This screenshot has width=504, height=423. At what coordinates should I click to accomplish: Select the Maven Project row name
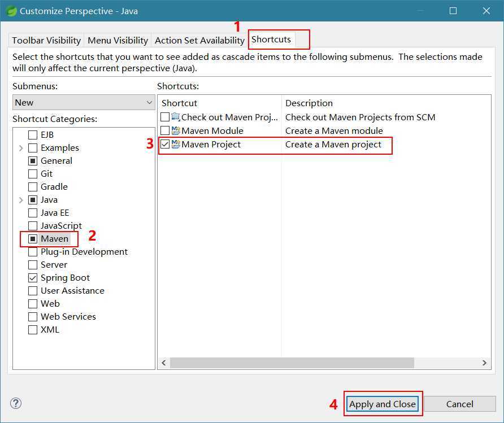click(211, 144)
